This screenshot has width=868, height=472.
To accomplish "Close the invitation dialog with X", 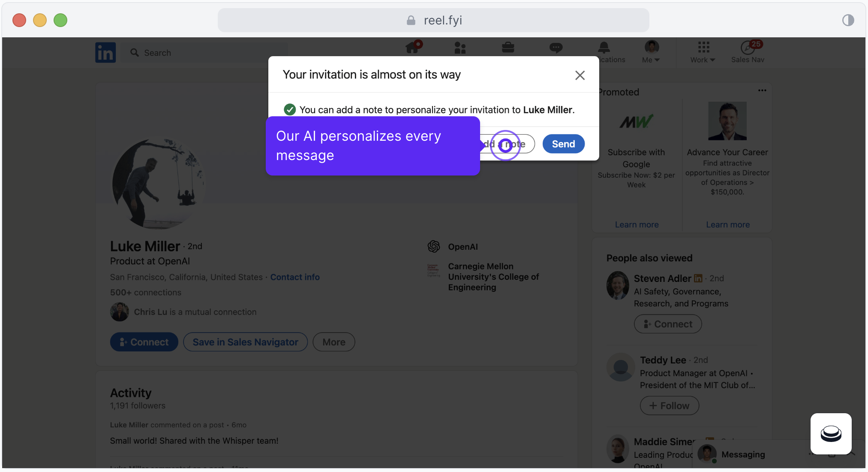I will (580, 76).
